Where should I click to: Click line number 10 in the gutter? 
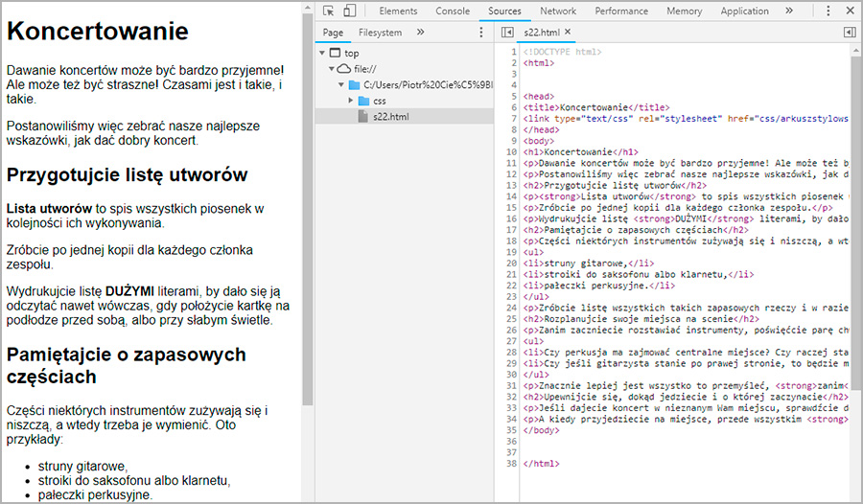tap(511, 151)
